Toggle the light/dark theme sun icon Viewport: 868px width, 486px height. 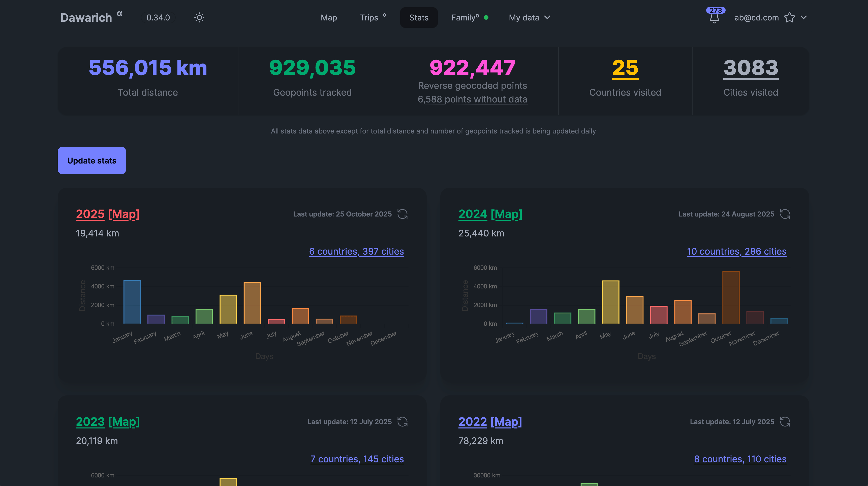point(199,18)
